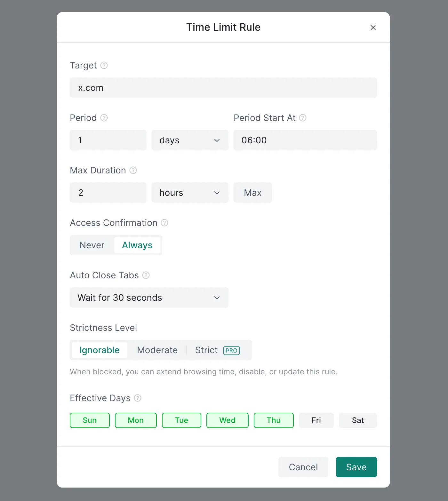
Task: Toggle Sunday in Effective Days
Action: (x=90, y=420)
